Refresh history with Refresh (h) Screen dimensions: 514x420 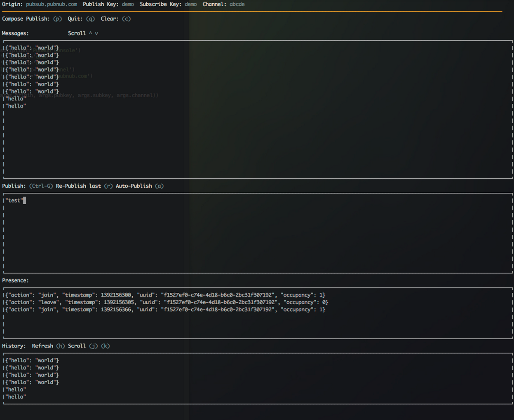click(x=48, y=346)
